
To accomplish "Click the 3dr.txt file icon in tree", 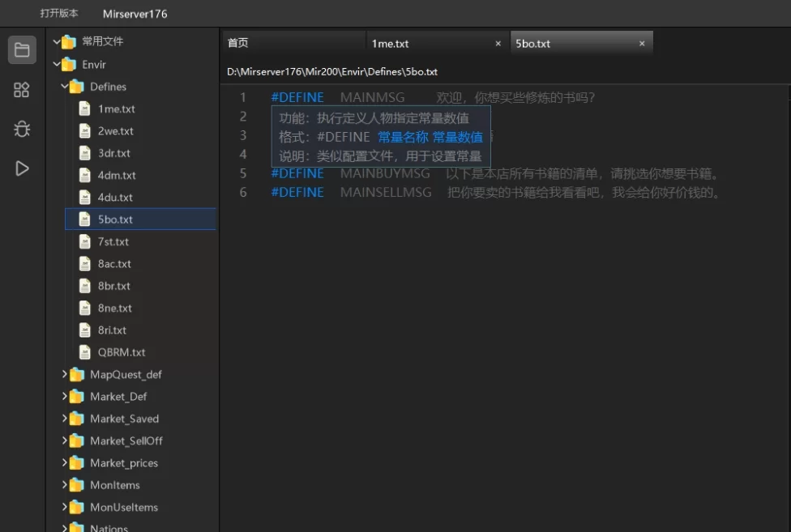I will pyautogui.click(x=85, y=153).
